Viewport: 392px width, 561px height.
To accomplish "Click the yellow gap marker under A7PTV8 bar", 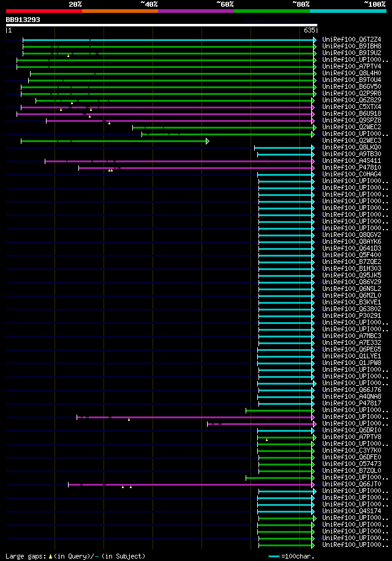I will point(266,440).
